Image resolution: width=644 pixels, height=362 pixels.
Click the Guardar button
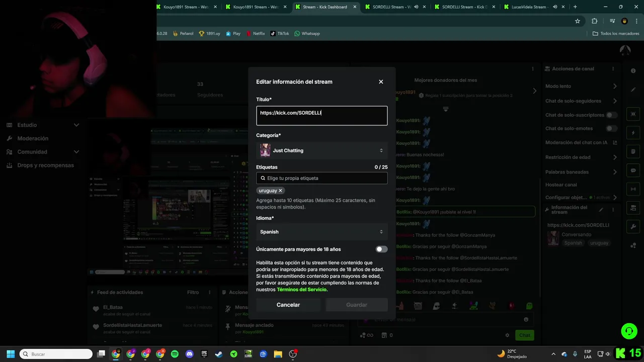click(357, 305)
